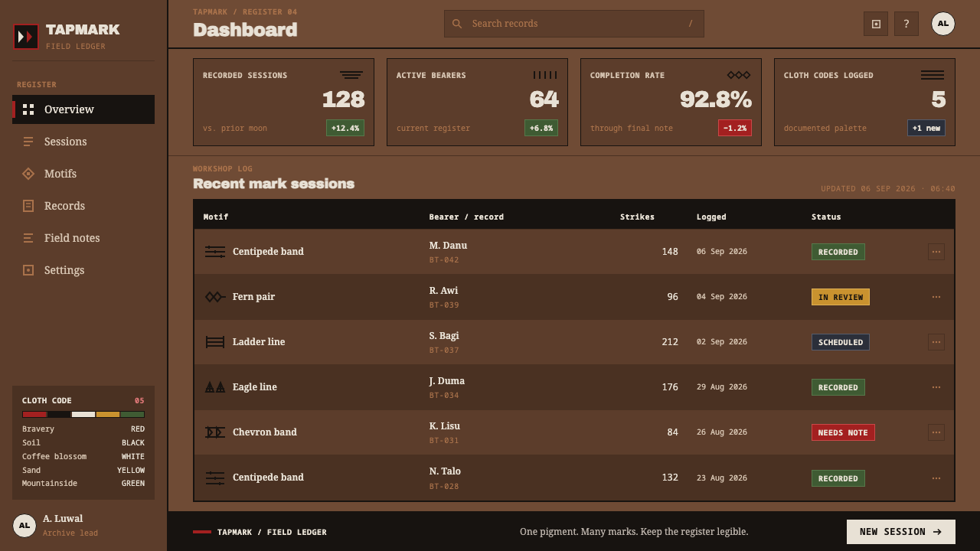
Task: Click the Cloth Codes Logged lines icon
Action: 933,75
